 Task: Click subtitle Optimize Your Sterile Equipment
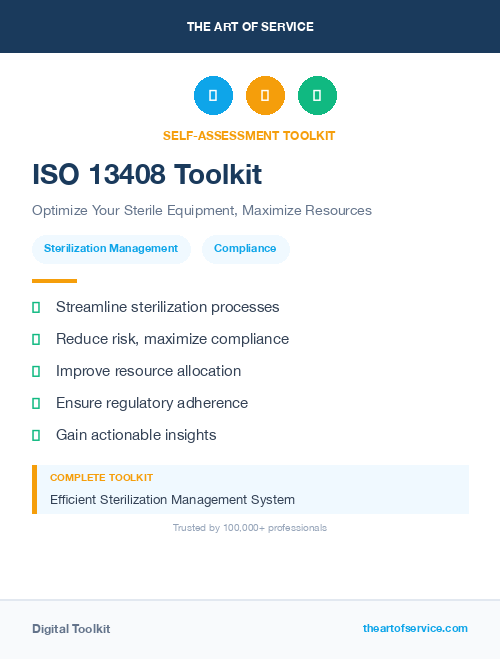coord(202,210)
